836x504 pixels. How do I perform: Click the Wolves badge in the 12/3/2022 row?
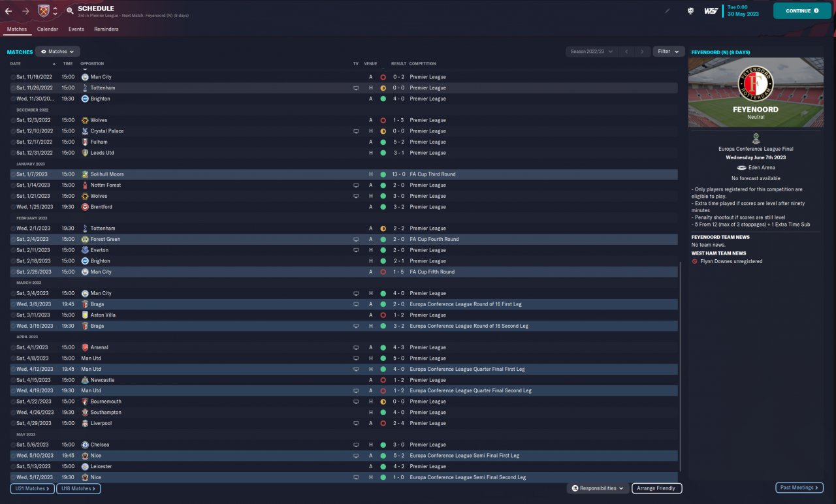[x=85, y=120]
